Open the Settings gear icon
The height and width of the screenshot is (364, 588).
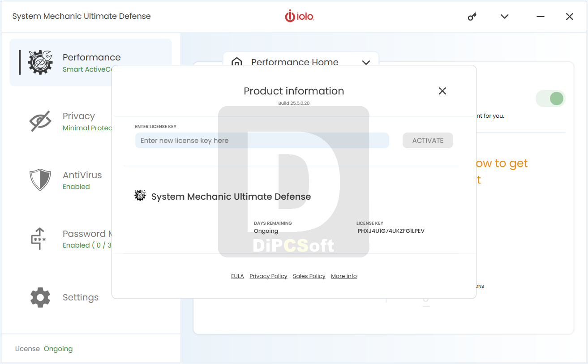pyautogui.click(x=40, y=297)
